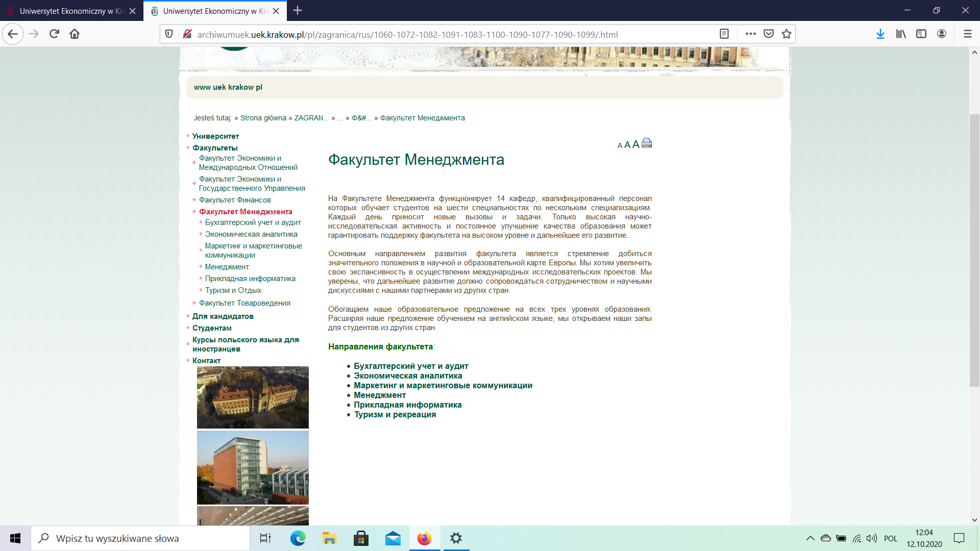
Task: Open Факультет Финансов in sidebar menu
Action: (235, 200)
